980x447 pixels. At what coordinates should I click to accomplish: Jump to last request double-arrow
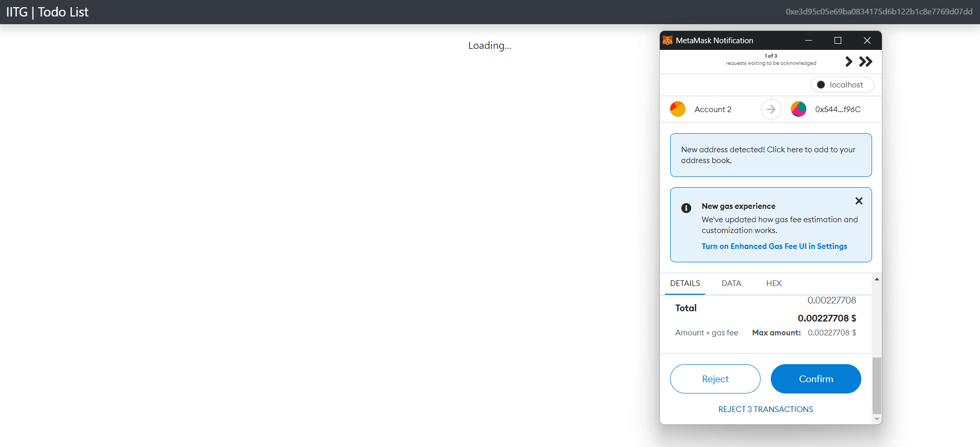tap(866, 62)
